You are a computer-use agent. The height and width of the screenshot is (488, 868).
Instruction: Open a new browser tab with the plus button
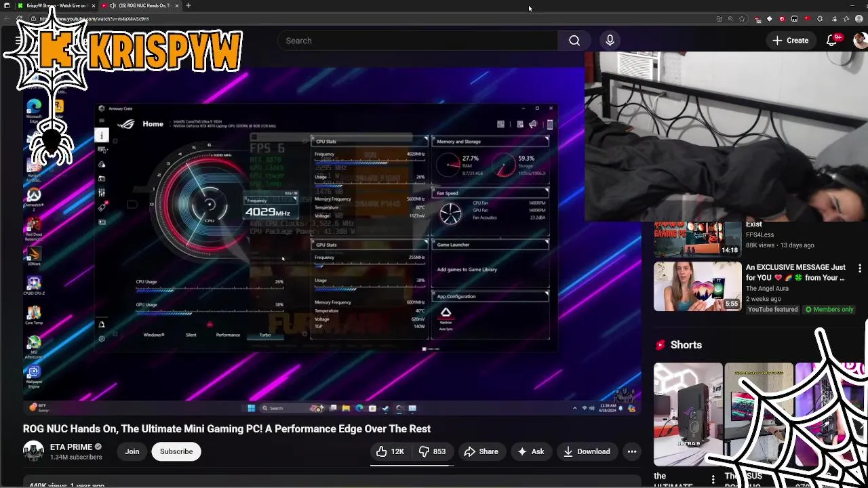188,5
